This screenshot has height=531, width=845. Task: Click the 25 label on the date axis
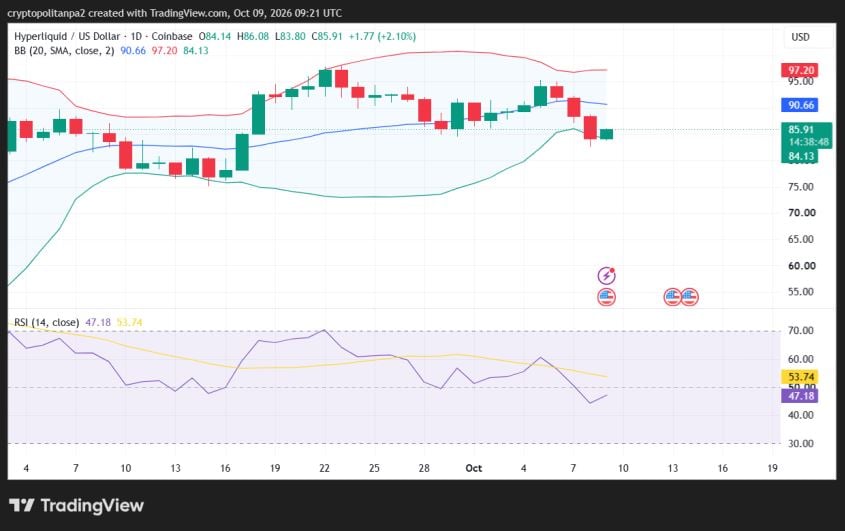374,468
